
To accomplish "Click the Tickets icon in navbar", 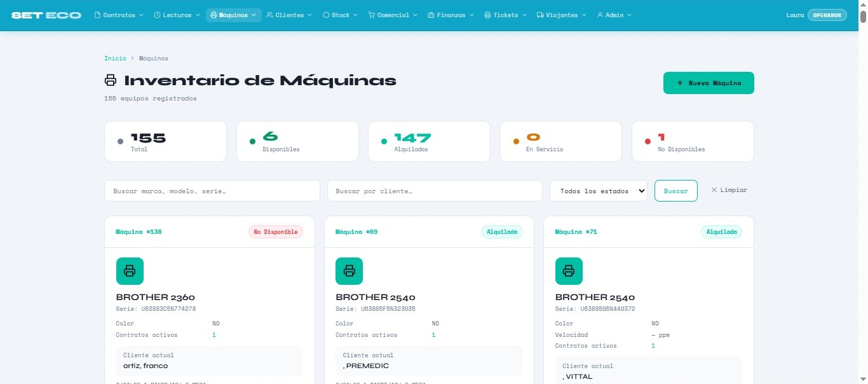I will (487, 15).
